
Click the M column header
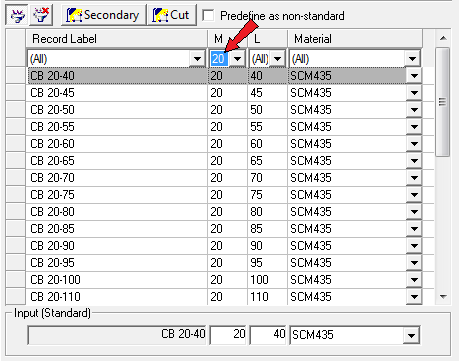(227, 39)
